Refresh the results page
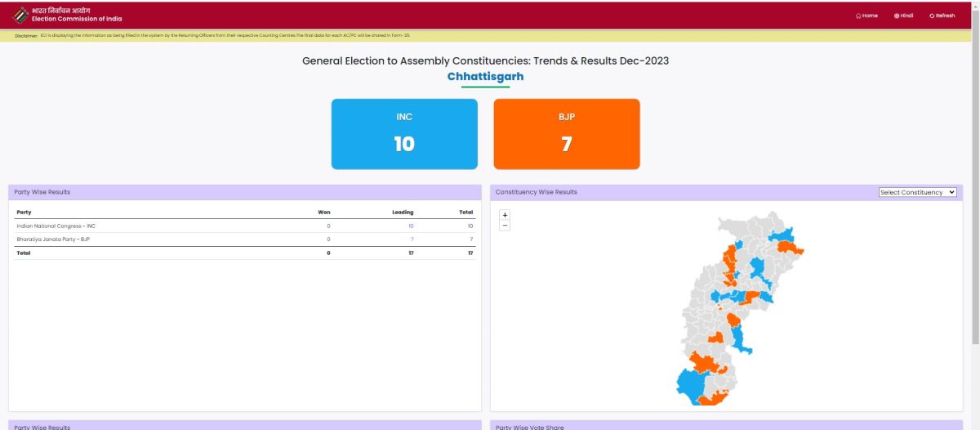 coord(942,16)
